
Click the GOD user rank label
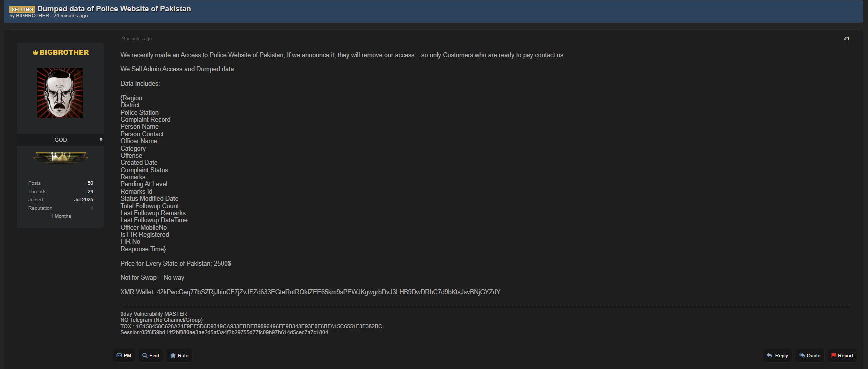pyautogui.click(x=60, y=140)
